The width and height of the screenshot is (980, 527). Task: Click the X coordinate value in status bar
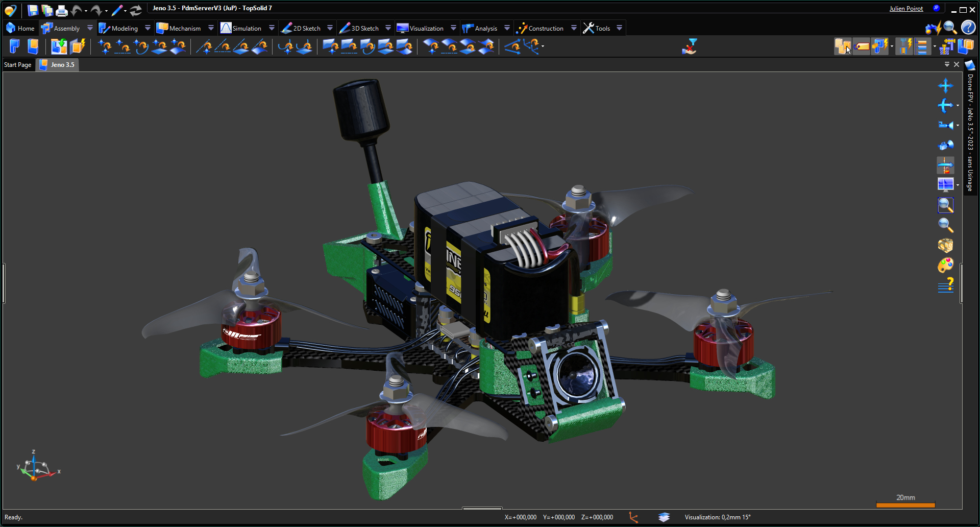click(x=521, y=517)
